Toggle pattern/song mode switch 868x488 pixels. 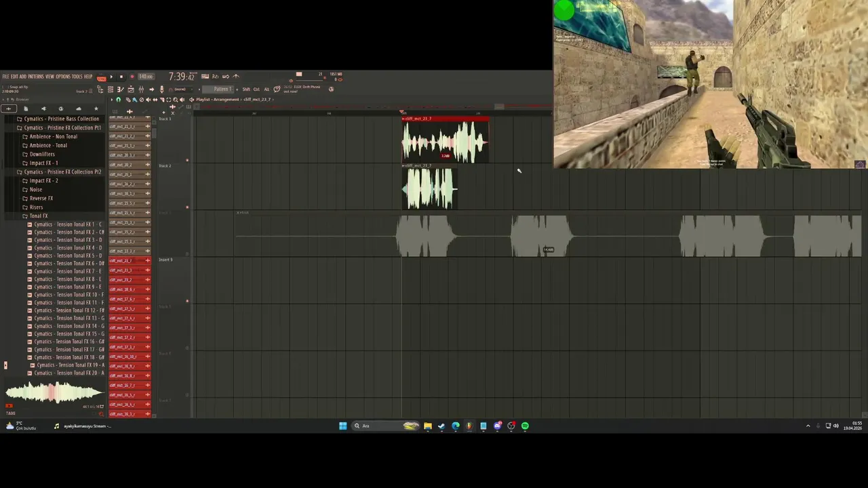click(102, 78)
